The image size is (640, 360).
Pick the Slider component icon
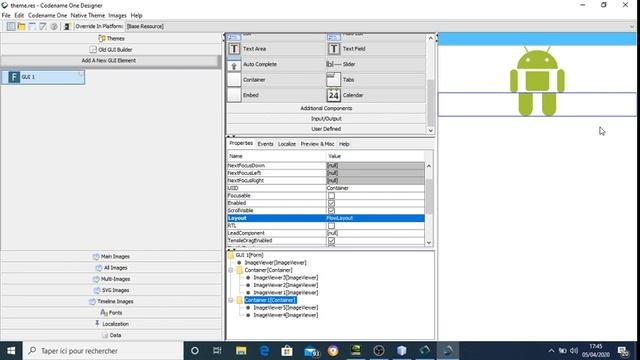coord(333,64)
